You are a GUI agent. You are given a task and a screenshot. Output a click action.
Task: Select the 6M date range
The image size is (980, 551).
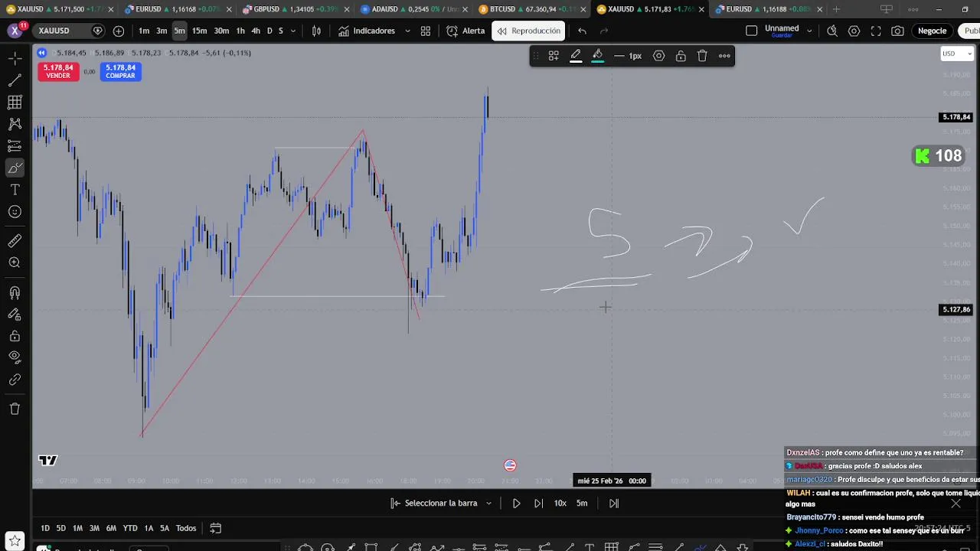(x=111, y=528)
